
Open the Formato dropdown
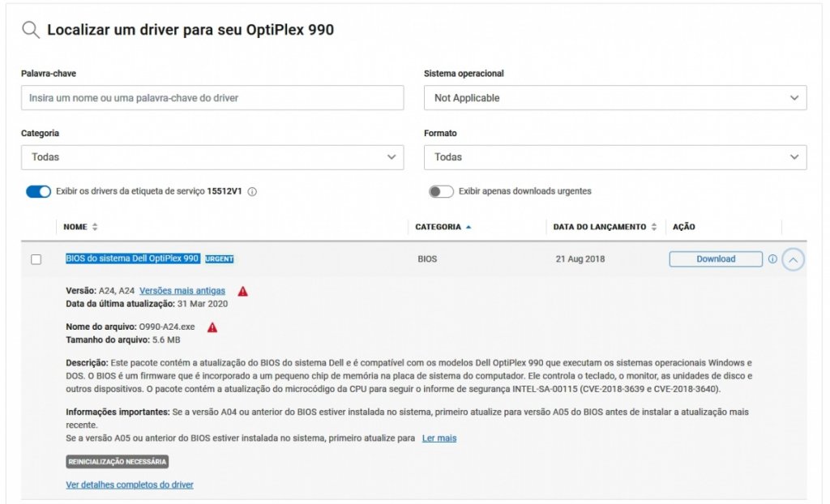point(615,157)
